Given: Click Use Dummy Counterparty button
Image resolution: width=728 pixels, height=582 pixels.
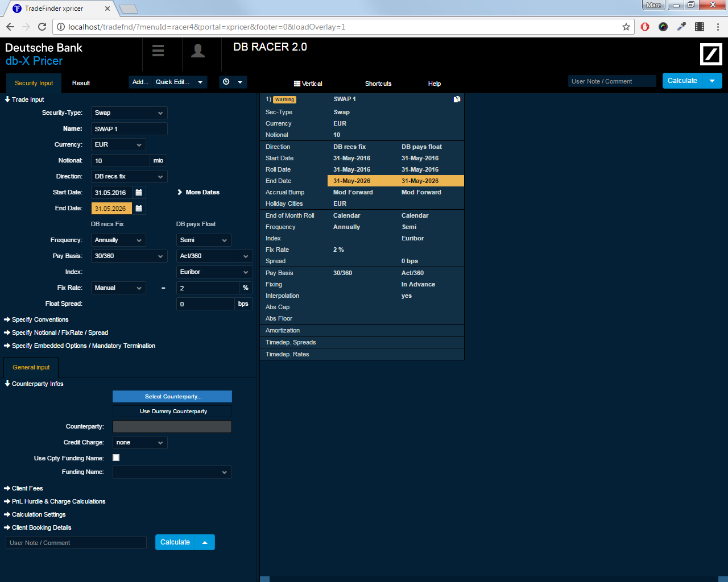Looking at the screenshot, I should click(172, 411).
